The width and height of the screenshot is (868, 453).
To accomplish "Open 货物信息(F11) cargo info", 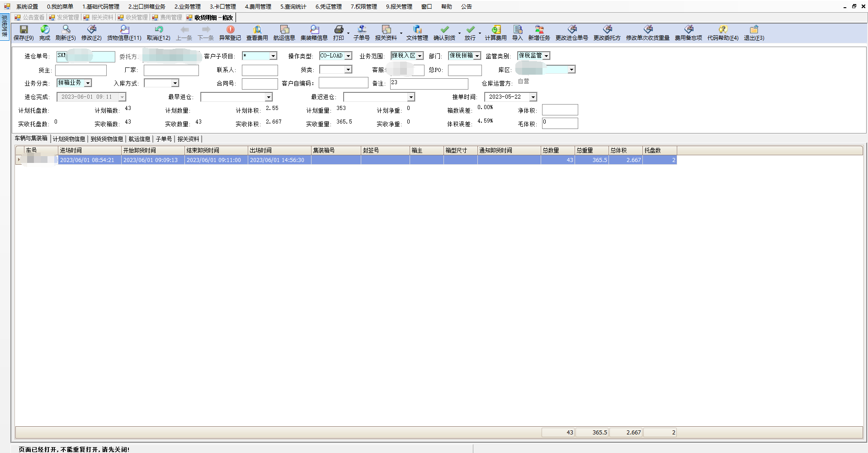I will (x=124, y=33).
